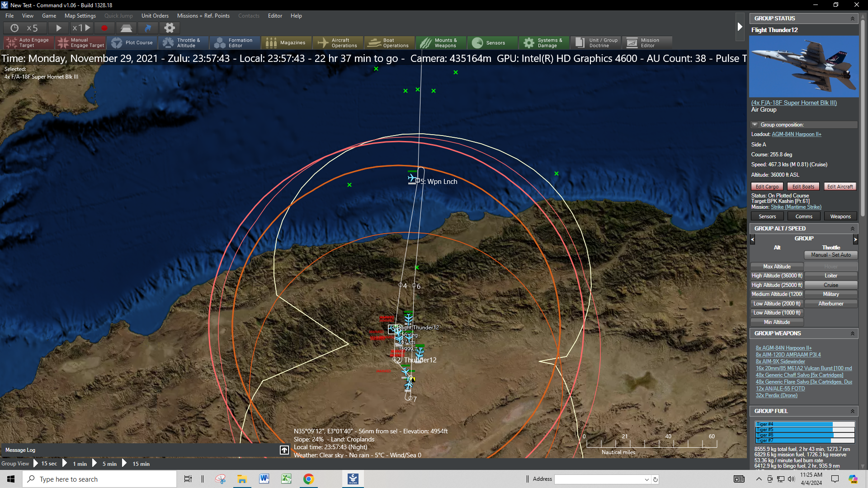Open the Magazines window
The image size is (868, 488).
click(x=287, y=42)
